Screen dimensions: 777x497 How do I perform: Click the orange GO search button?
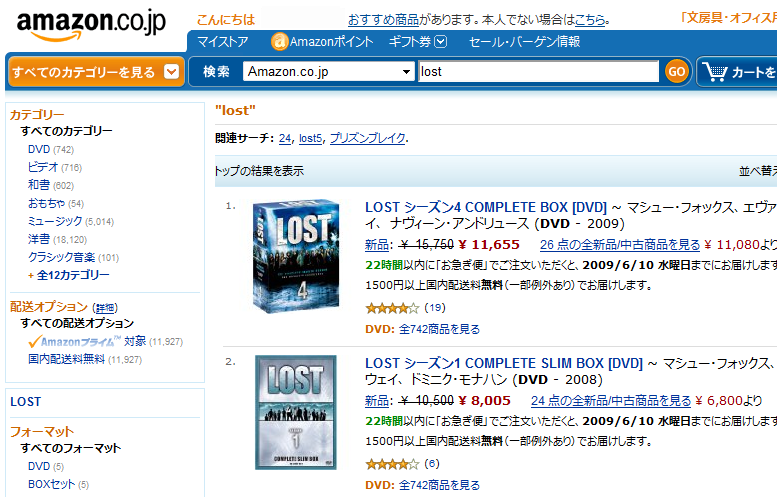(x=676, y=72)
